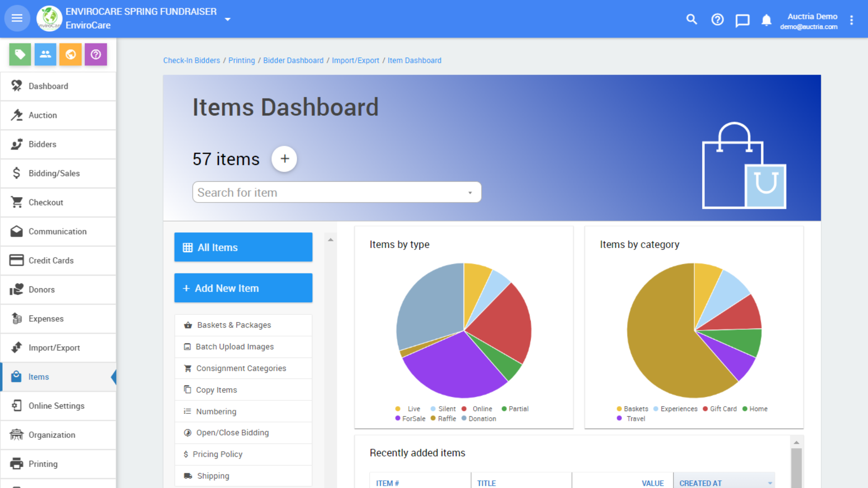
Task: Follow the Bidder Dashboard breadcrumb link
Action: pyautogui.click(x=293, y=61)
